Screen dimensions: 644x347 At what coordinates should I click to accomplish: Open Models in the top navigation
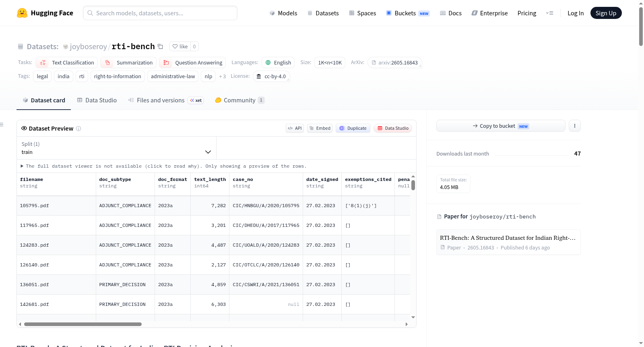tap(283, 13)
